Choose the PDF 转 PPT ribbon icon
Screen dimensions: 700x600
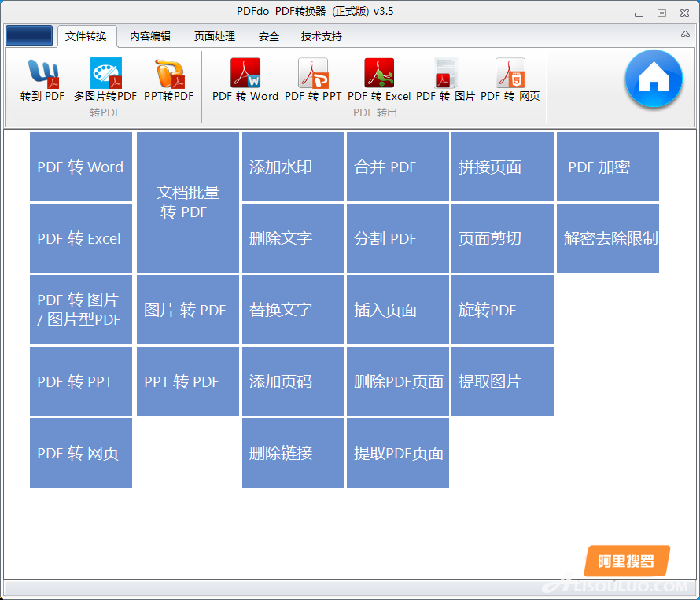(313, 79)
